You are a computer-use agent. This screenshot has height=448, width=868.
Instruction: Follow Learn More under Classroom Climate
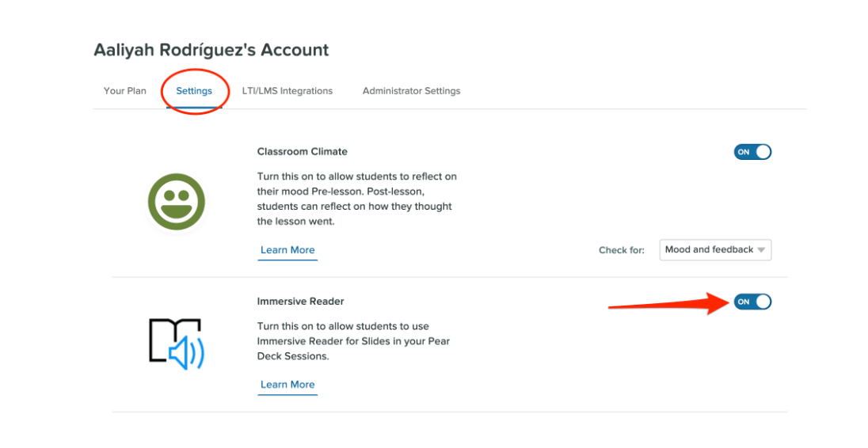(x=287, y=250)
